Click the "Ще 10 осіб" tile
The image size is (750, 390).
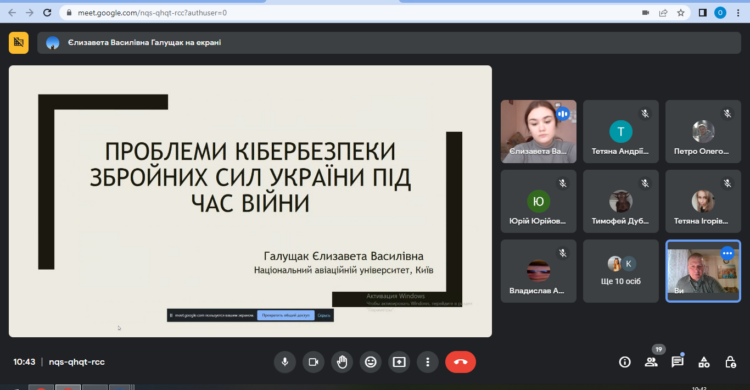point(621,271)
